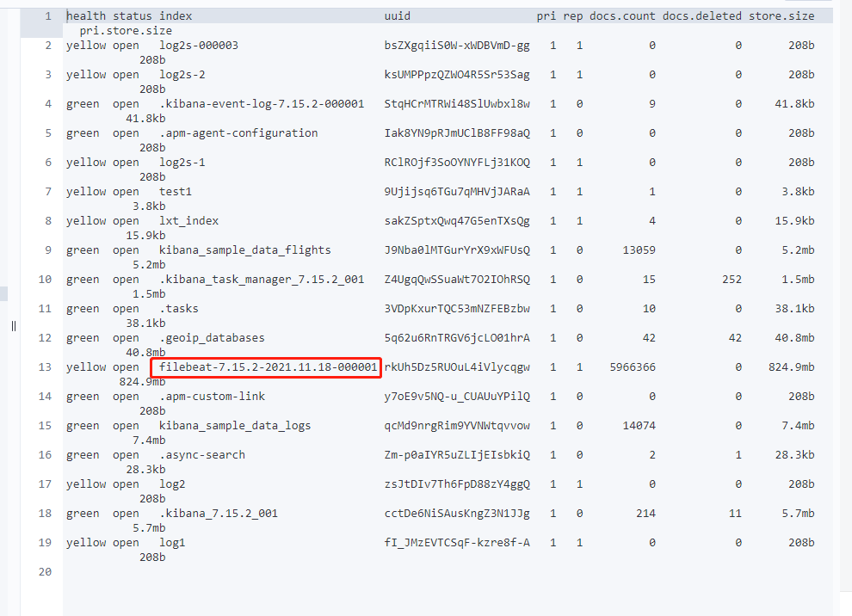Viewport: 852px width, 616px height.
Task: Click the log2 index name on line 17
Action: pos(172,484)
